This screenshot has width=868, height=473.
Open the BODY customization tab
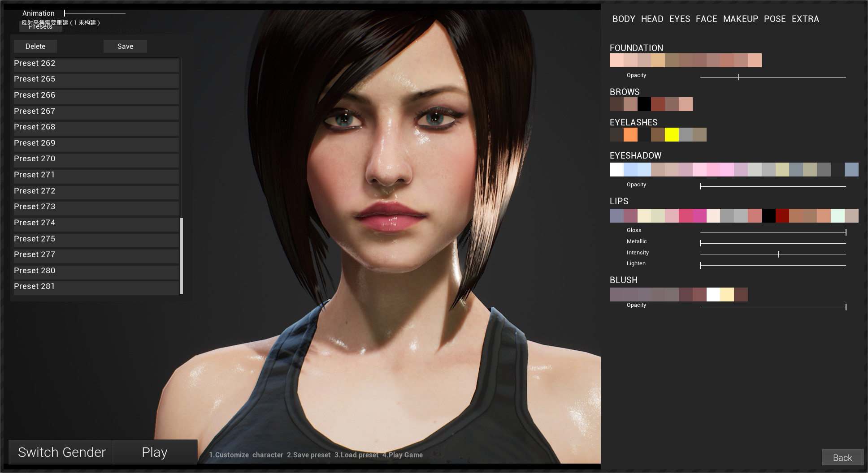pos(623,19)
